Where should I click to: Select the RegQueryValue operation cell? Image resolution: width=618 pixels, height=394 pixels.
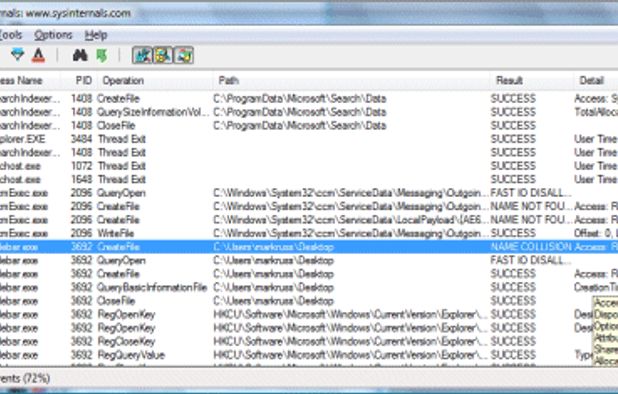click(x=131, y=355)
